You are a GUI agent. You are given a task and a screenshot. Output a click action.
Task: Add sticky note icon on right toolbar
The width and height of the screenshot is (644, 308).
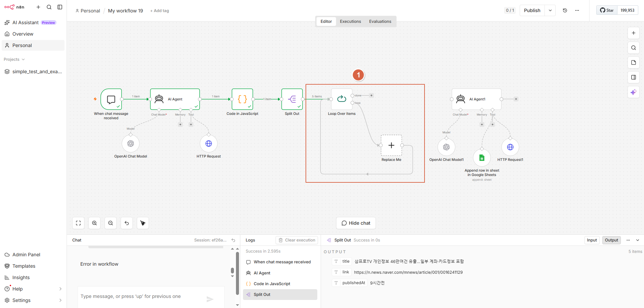pos(634,62)
